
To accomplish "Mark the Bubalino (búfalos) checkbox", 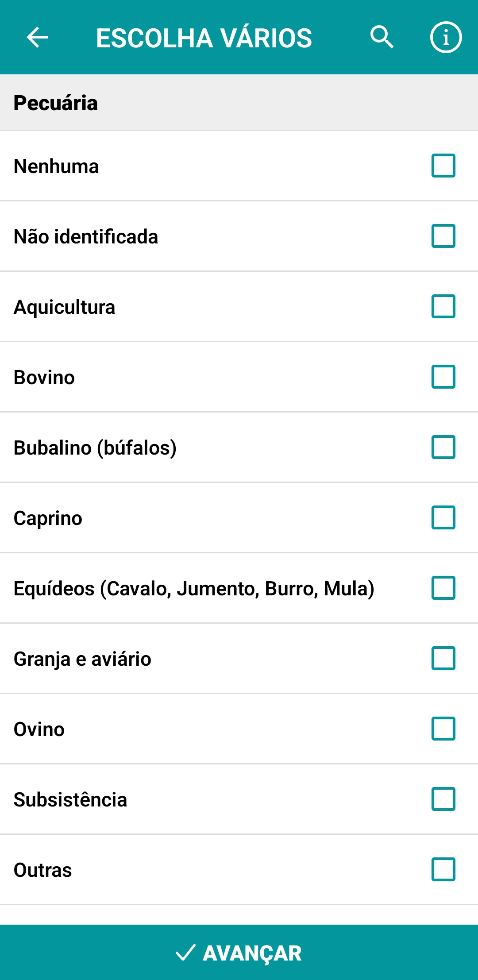I will click(443, 447).
